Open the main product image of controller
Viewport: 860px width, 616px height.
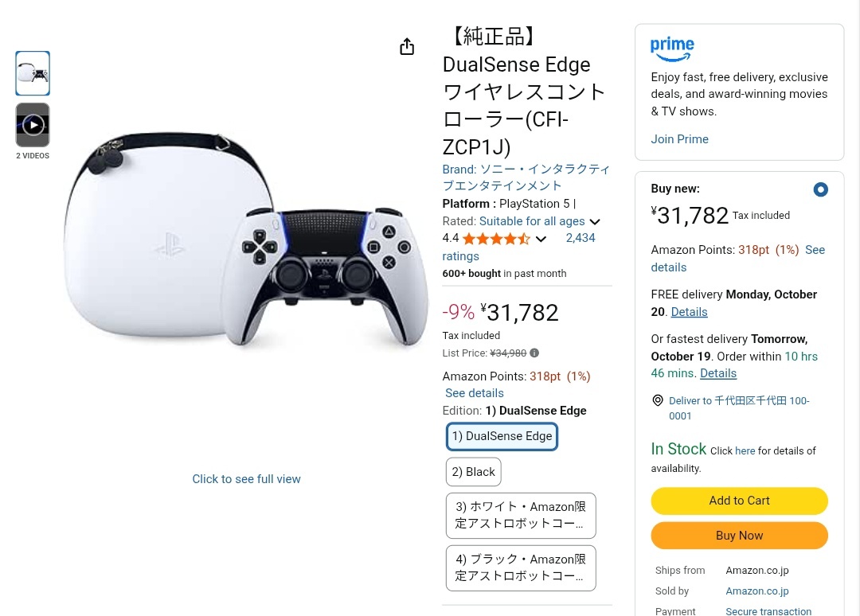point(246,240)
